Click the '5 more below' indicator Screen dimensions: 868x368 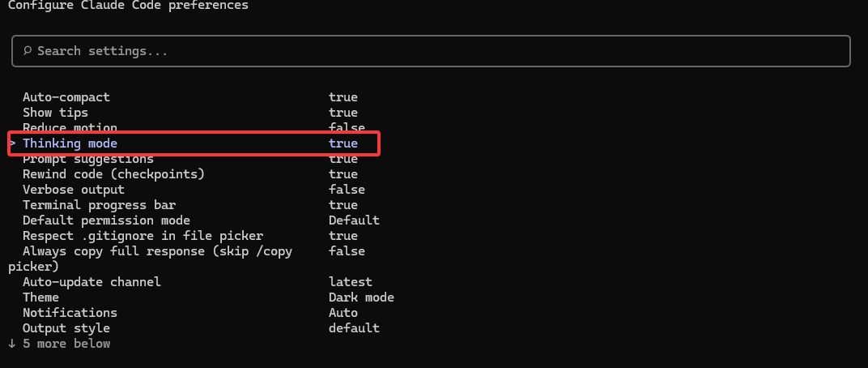point(59,344)
